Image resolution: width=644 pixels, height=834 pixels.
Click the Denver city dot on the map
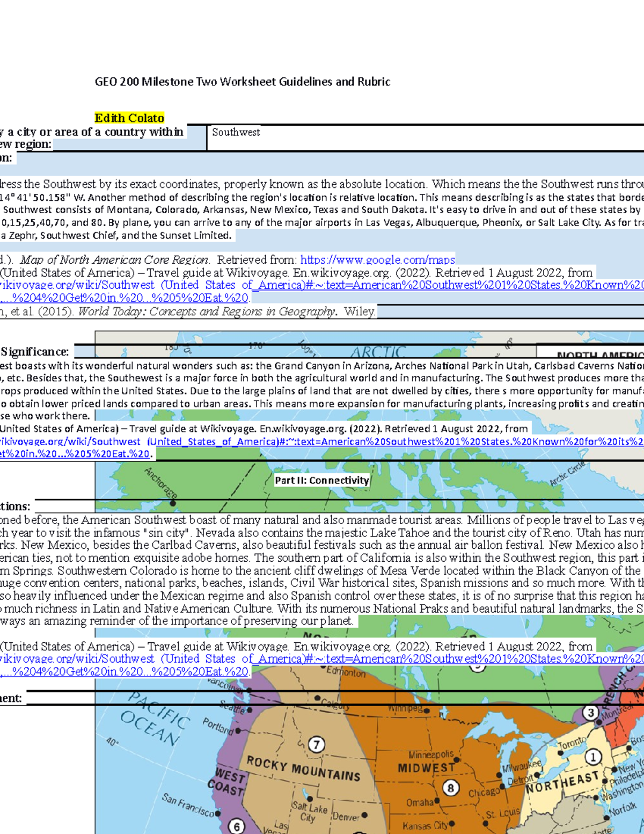point(364,815)
